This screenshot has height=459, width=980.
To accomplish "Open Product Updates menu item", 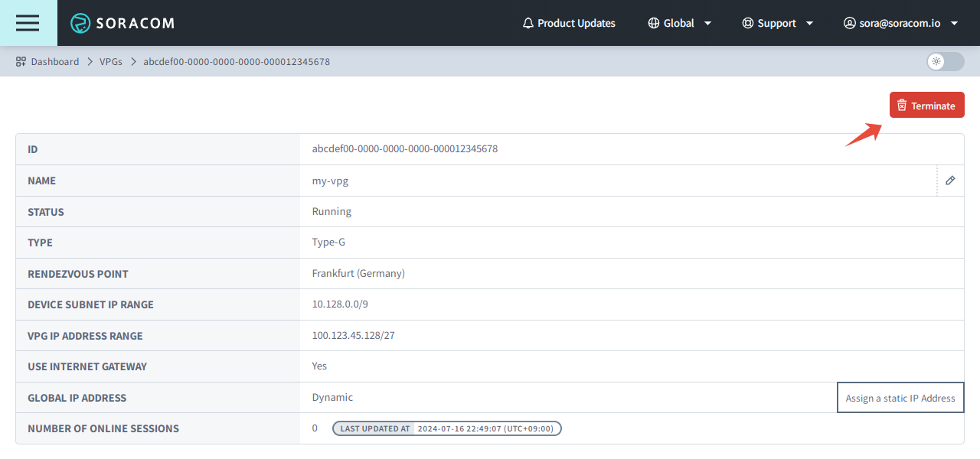I will tap(569, 23).
